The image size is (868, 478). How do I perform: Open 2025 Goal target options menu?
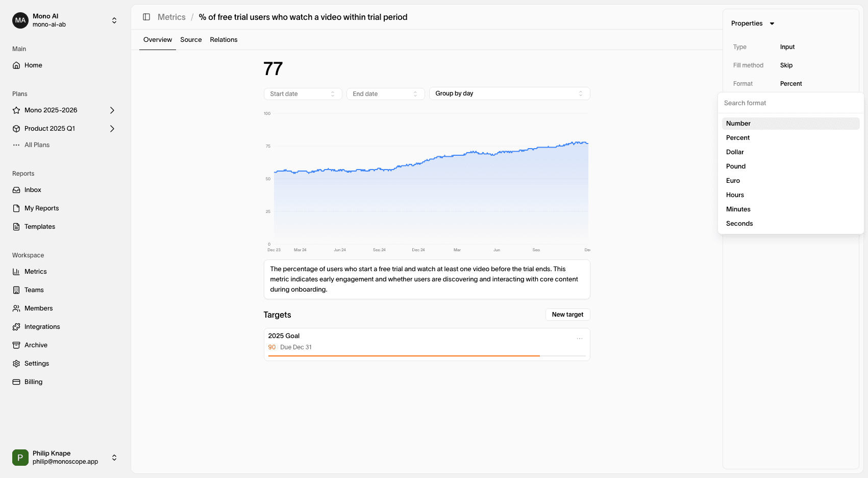click(580, 339)
